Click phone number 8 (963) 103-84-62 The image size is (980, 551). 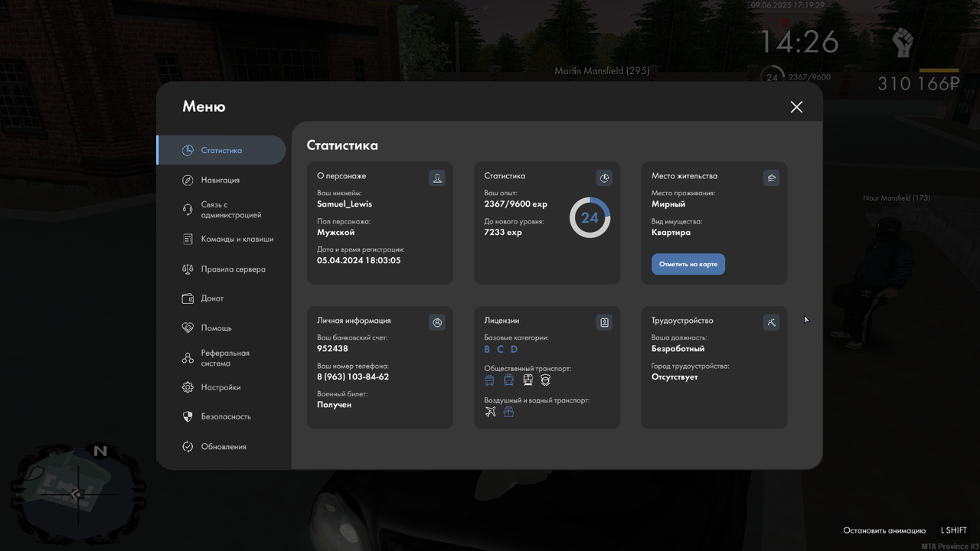(x=353, y=377)
